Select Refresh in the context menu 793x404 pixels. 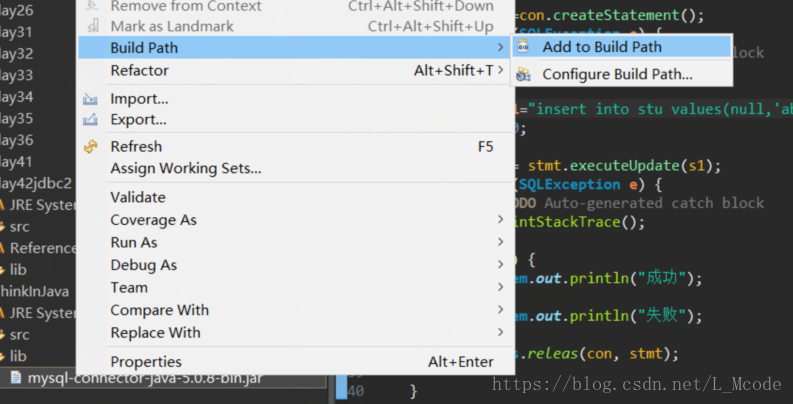[x=295, y=147]
